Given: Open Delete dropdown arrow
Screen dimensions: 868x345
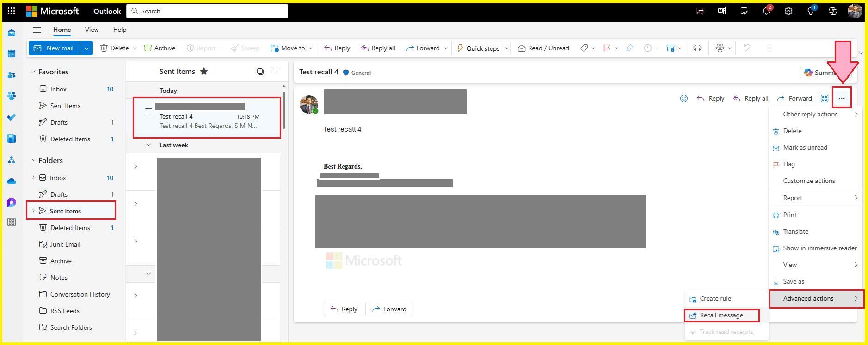Looking at the screenshot, I should (x=135, y=48).
